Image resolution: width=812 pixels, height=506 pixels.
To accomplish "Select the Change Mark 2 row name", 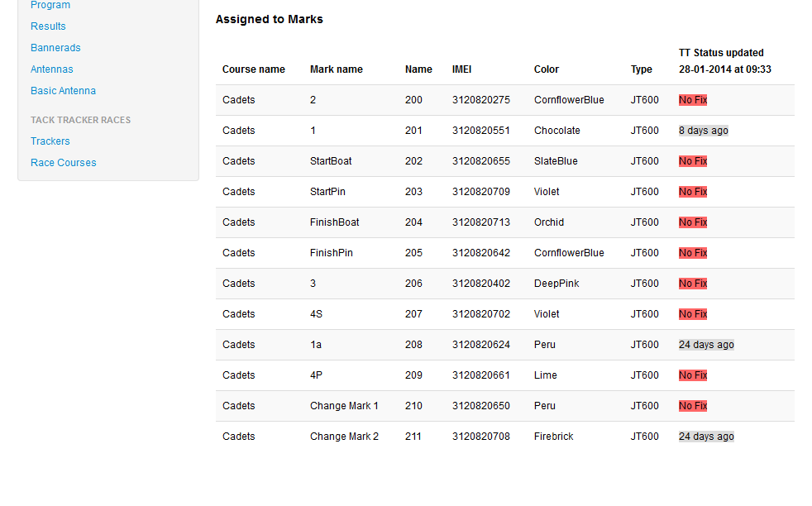I will coord(344,437).
